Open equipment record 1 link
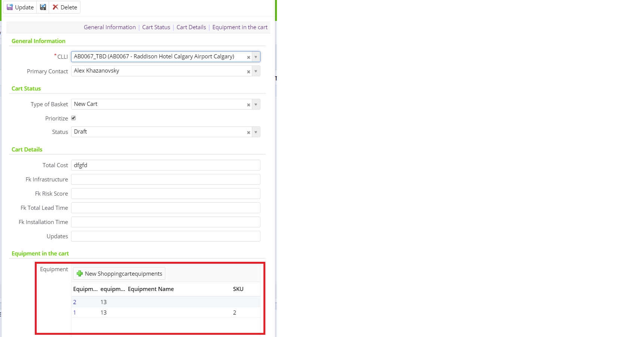The image size is (644, 337). coord(74,312)
